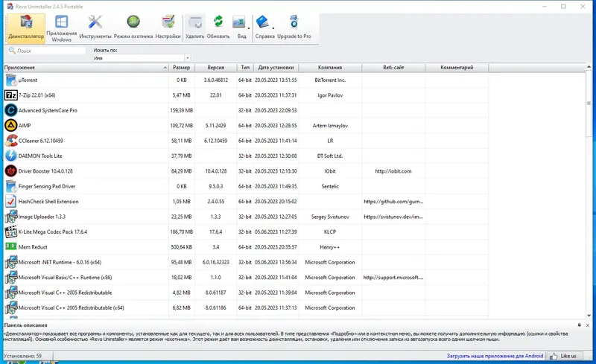Close the Панель описания panel

point(588,325)
